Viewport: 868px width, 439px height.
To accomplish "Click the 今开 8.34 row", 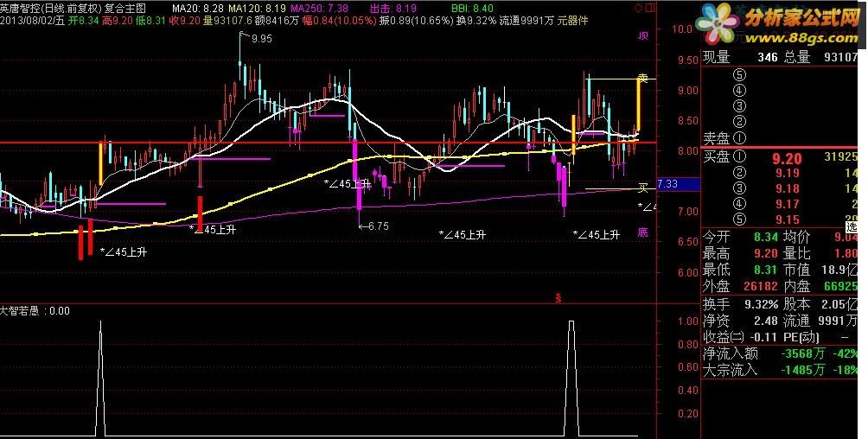I will (x=740, y=237).
